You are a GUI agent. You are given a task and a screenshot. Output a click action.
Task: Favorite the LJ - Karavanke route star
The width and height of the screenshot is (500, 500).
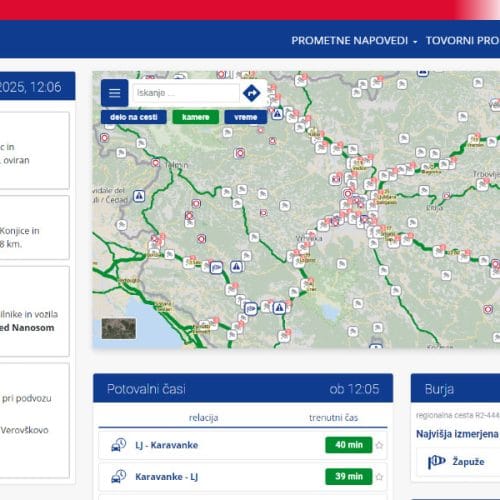click(379, 445)
